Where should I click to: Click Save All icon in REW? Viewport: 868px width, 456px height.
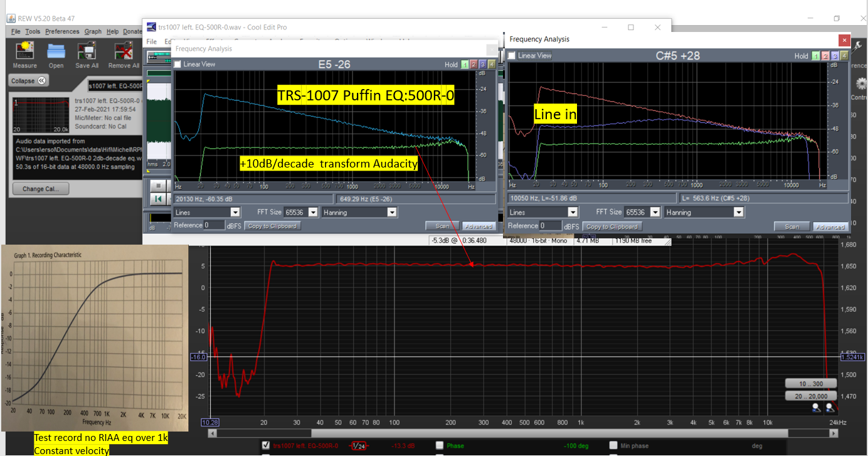87,54
